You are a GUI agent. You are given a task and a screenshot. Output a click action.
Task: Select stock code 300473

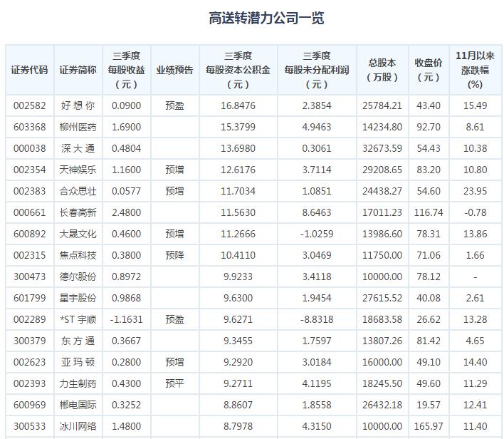(30, 277)
